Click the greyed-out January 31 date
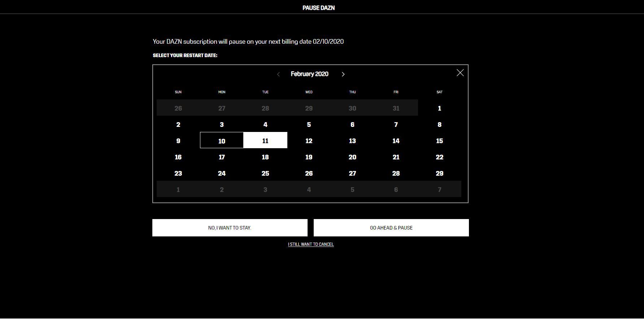The height and width of the screenshot is (321, 644). (396, 108)
